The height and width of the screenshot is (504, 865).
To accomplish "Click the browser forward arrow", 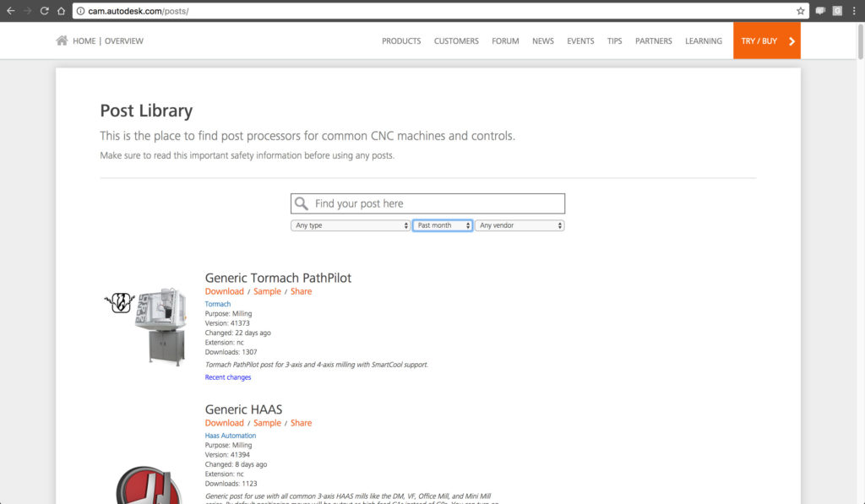I will point(28,10).
